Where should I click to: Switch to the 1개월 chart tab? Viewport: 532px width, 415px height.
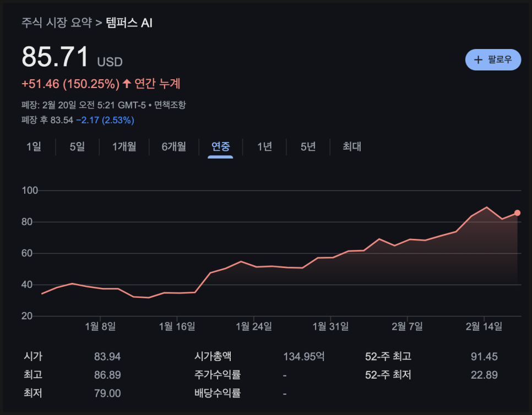coord(124,147)
